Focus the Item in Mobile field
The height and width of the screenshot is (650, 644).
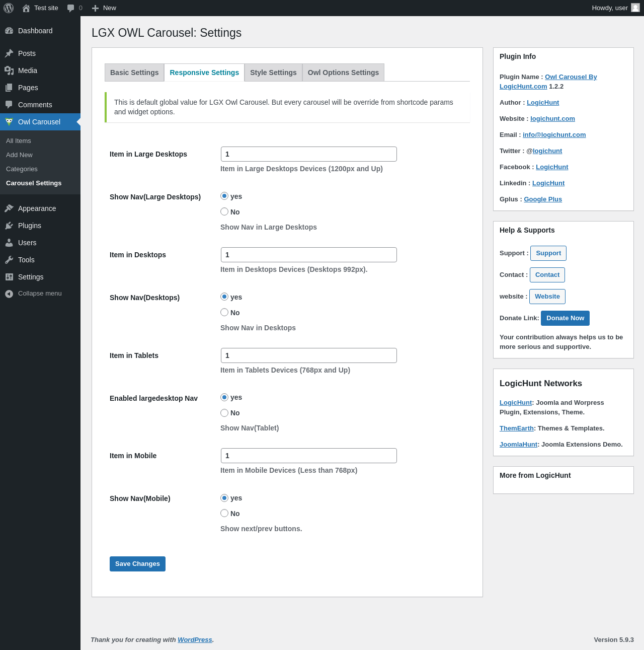pyautogui.click(x=309, y=456)
